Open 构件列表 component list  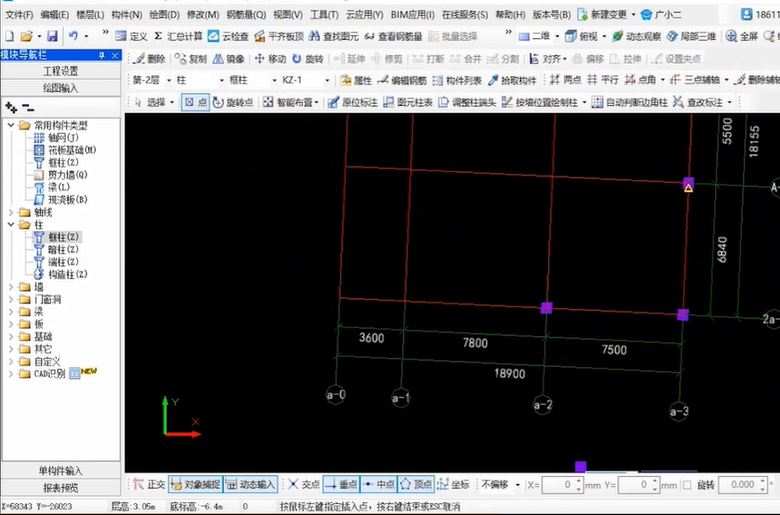click(457, 80)
